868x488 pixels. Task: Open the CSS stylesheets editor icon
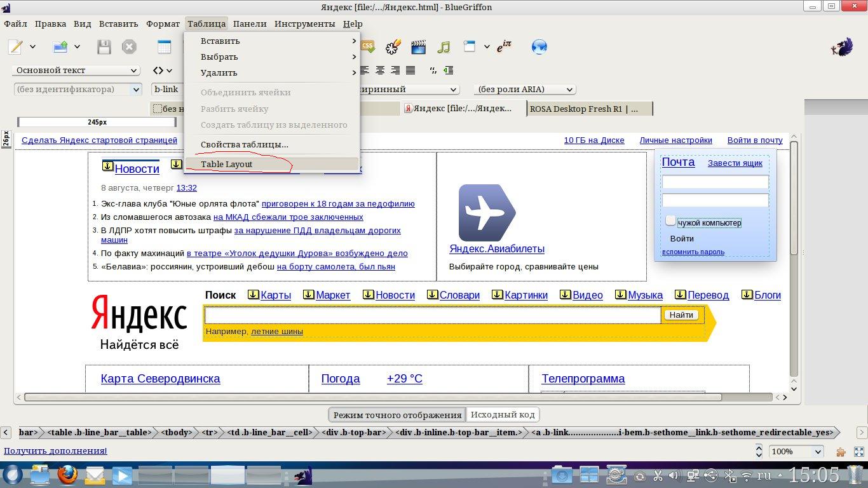[369, 46]
